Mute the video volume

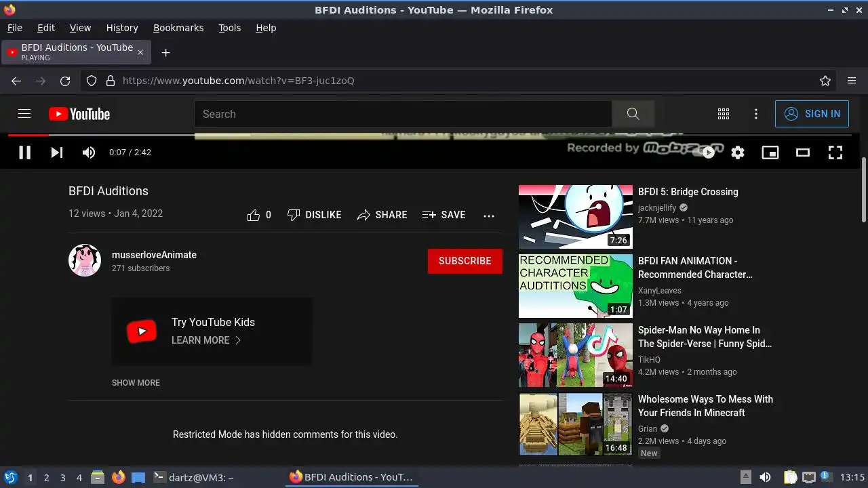[89, 152]
